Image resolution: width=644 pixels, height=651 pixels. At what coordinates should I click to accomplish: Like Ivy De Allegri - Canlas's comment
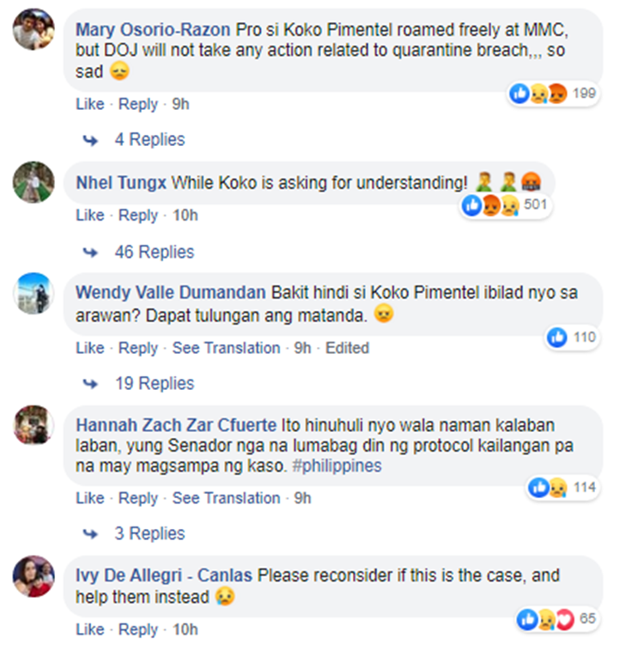tap(89, 630)
